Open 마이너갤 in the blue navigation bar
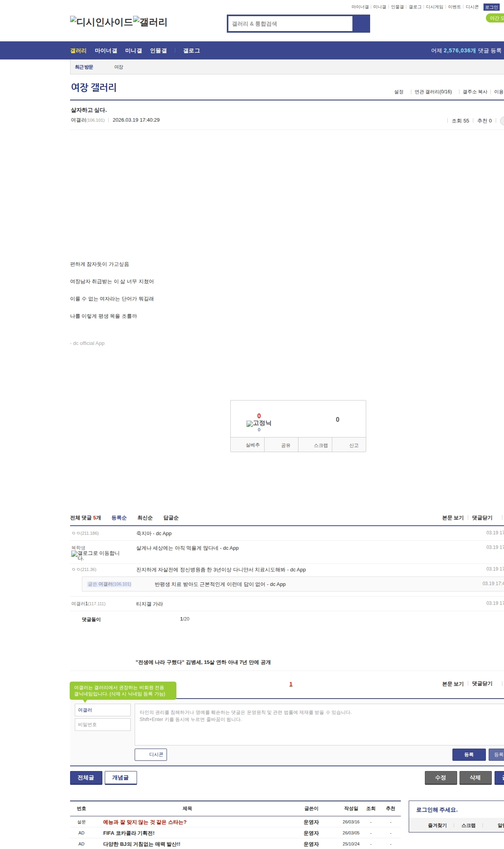This screenshot has width=504, height=849. click(106, 51)
